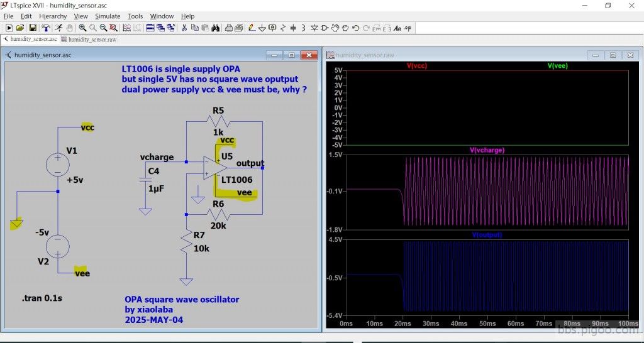Click the Halt hand icon

point(69,28)
